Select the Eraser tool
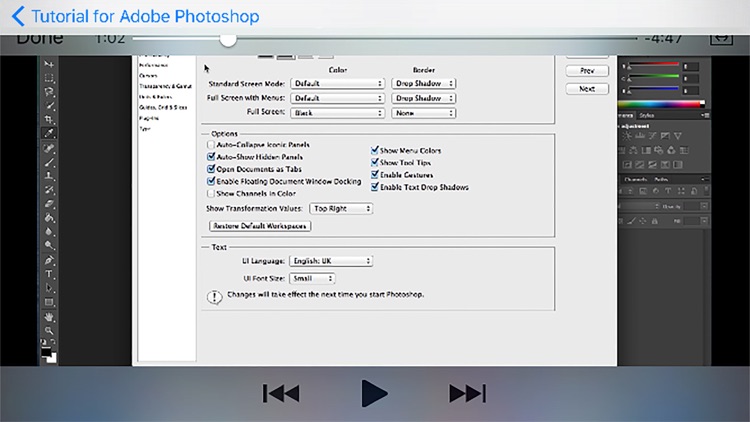This screenshot has height=422, width=750. pyautogui.click(x=49, y=204)
